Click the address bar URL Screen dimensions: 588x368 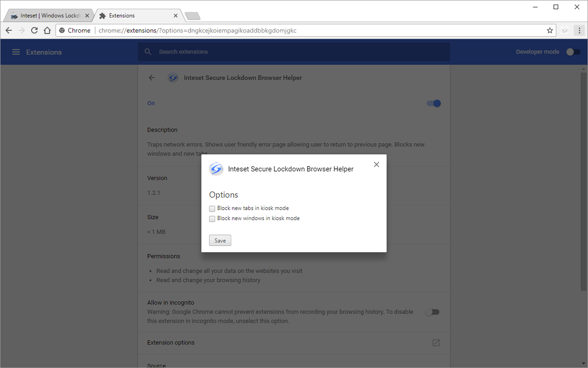click(x=198, y=30)
